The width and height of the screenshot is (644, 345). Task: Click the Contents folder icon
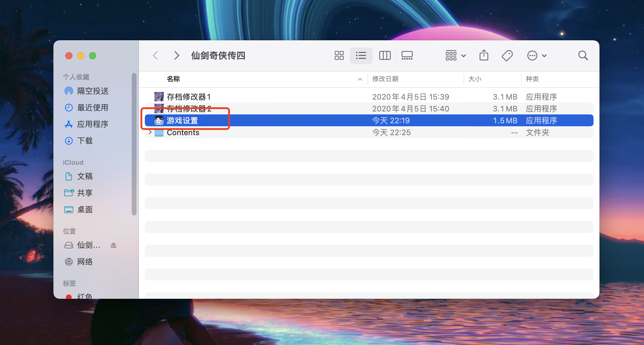[159, 132]
